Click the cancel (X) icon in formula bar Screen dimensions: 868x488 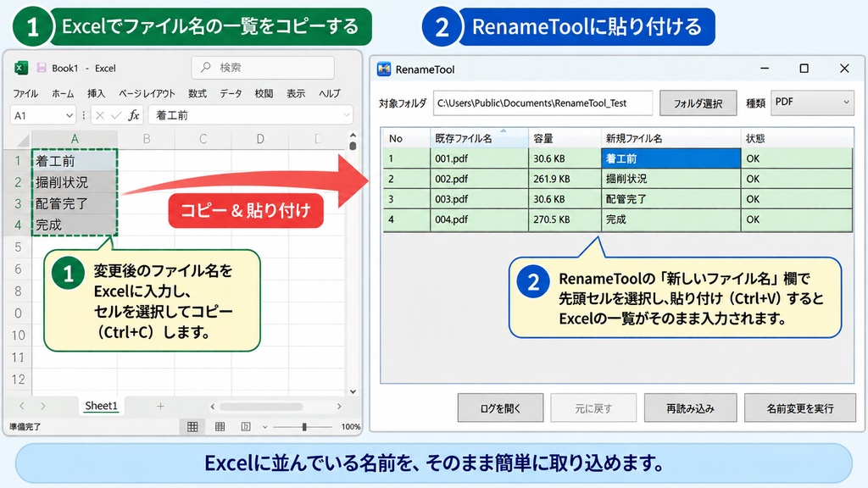coord(100,115)
